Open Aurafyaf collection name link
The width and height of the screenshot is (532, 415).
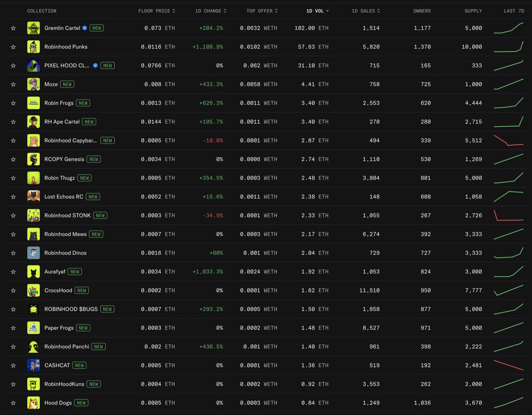click(55, 272)
